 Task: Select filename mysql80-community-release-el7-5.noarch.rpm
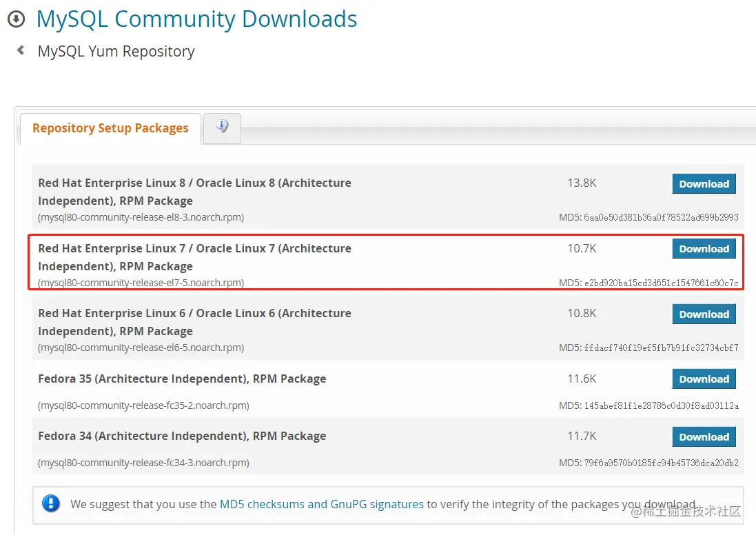tap(141, 283)
